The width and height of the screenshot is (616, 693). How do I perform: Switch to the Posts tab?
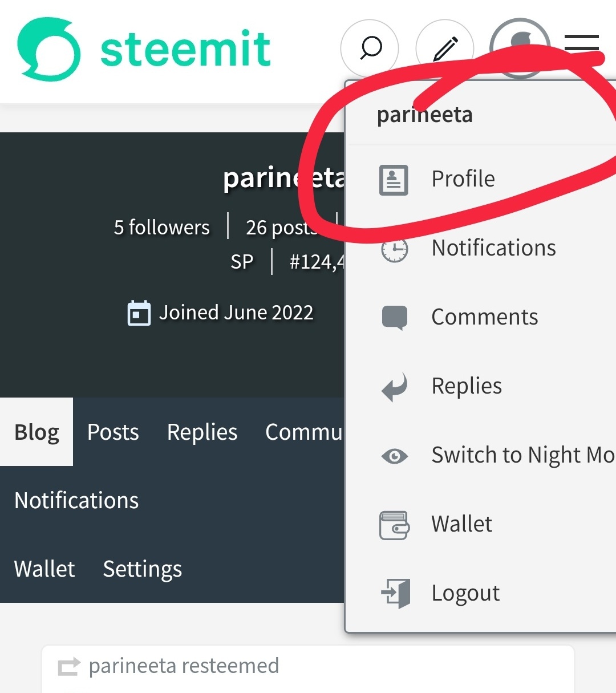click(x=113, y=432)
